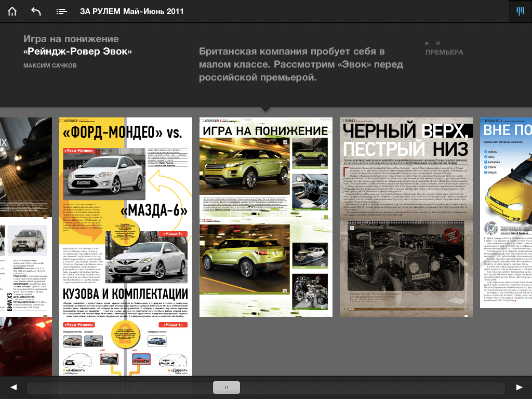Tap the small play icon above ПРЕМЬЕРА

(428, 44)
